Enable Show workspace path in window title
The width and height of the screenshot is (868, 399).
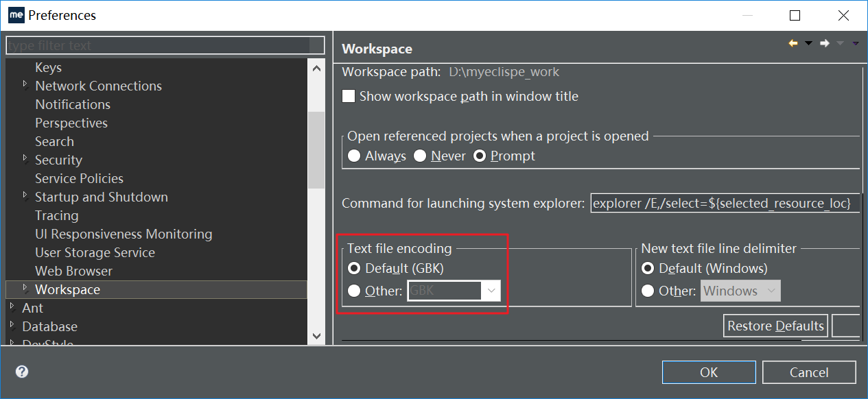tap(349, 97)
